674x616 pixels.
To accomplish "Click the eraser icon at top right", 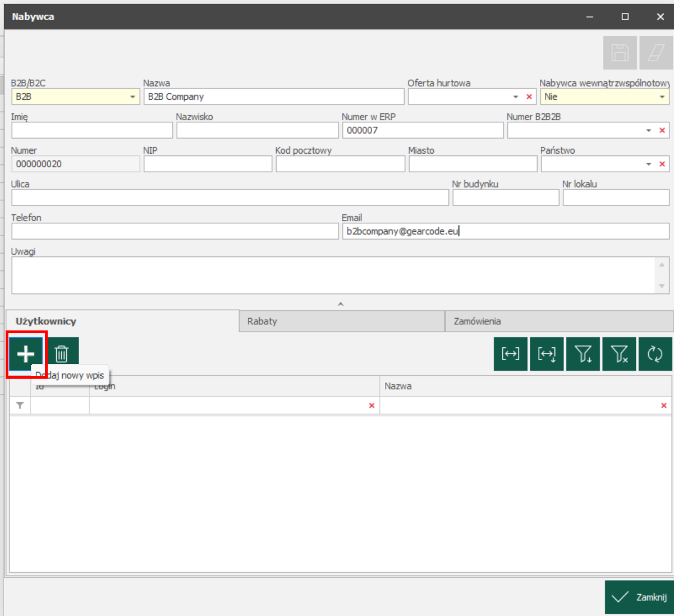I will [655, 53].
